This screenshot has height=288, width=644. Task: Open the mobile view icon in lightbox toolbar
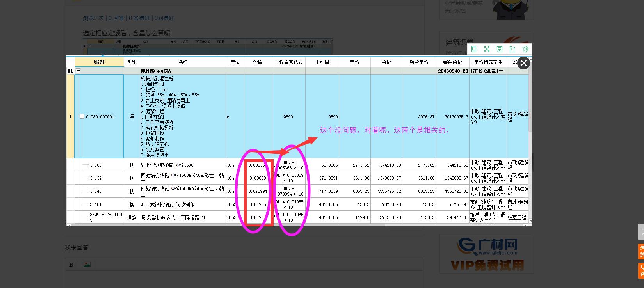click(474, 49)
